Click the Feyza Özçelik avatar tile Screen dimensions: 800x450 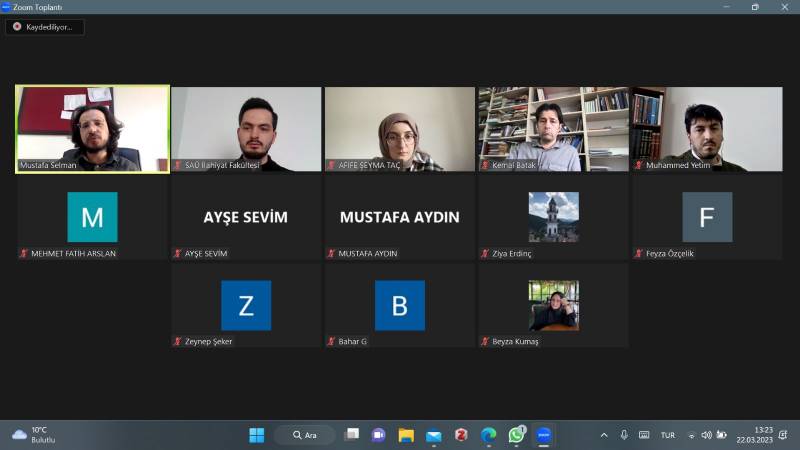point(707,217)
